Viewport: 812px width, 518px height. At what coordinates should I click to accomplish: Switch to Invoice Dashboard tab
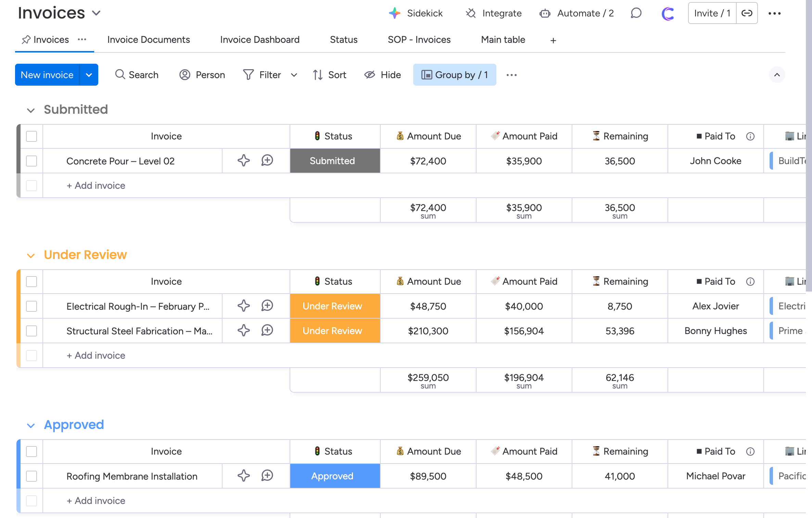point(259,40)
